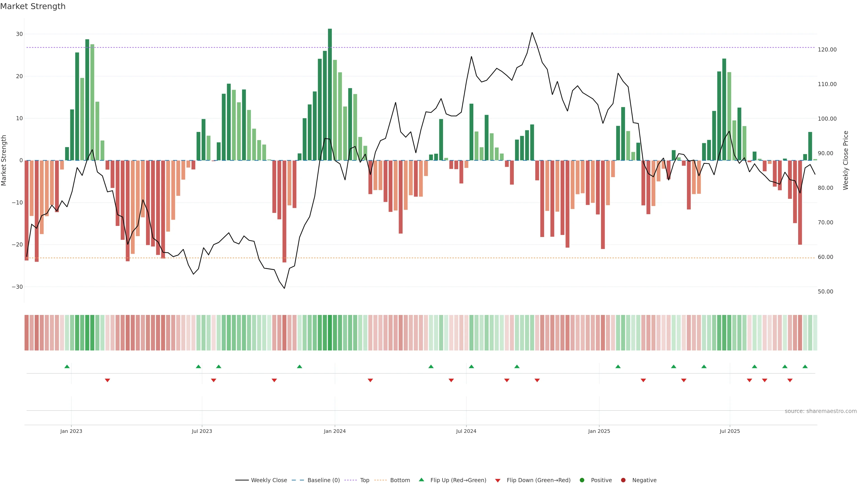This screenshot has width=868, height=488.
Task: Click the Weekly Close Price axis title
Action: click(846, 160)
